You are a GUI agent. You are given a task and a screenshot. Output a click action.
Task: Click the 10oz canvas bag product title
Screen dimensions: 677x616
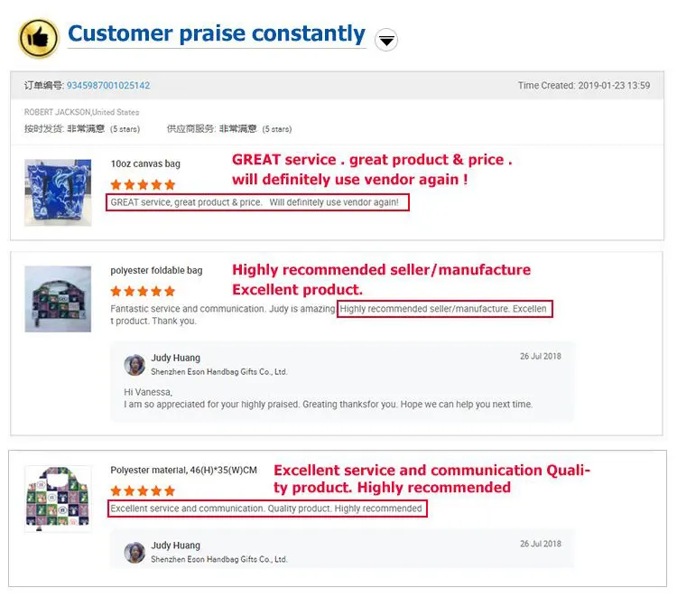[x=145, y=163]
